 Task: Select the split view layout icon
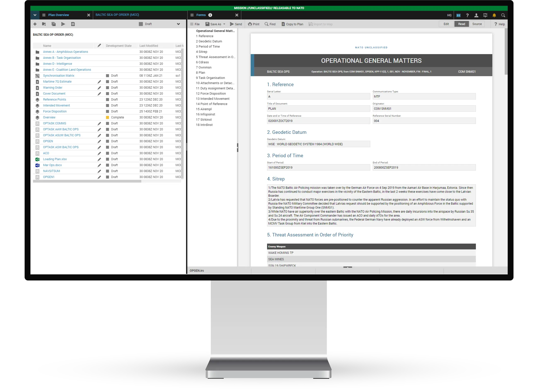(x=458, y=15)
